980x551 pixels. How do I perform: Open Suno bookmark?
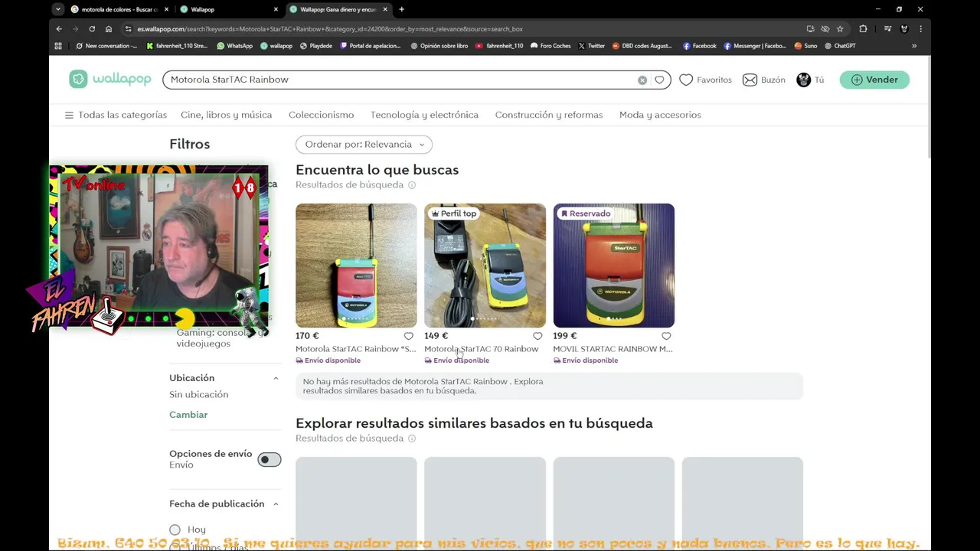pos(805,46)
